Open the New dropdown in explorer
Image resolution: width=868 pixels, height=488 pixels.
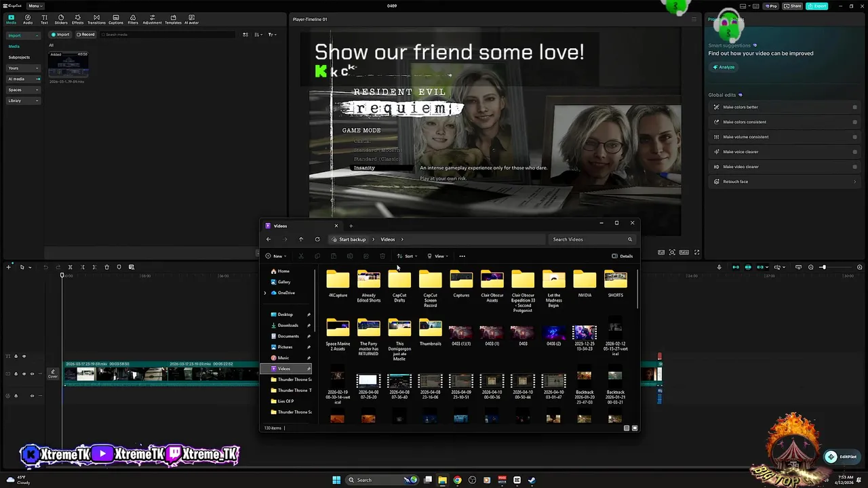pos(276,256)
